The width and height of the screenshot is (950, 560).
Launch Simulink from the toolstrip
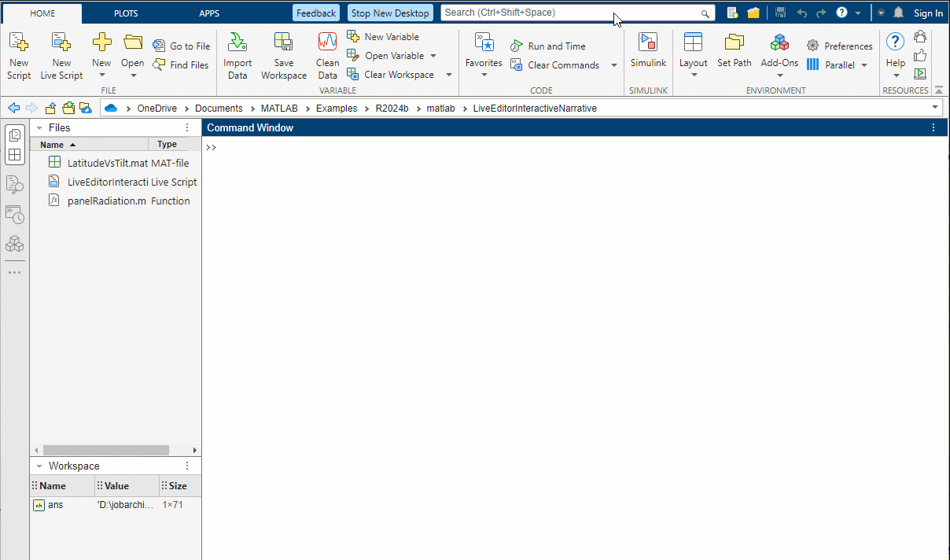(648, 55)
